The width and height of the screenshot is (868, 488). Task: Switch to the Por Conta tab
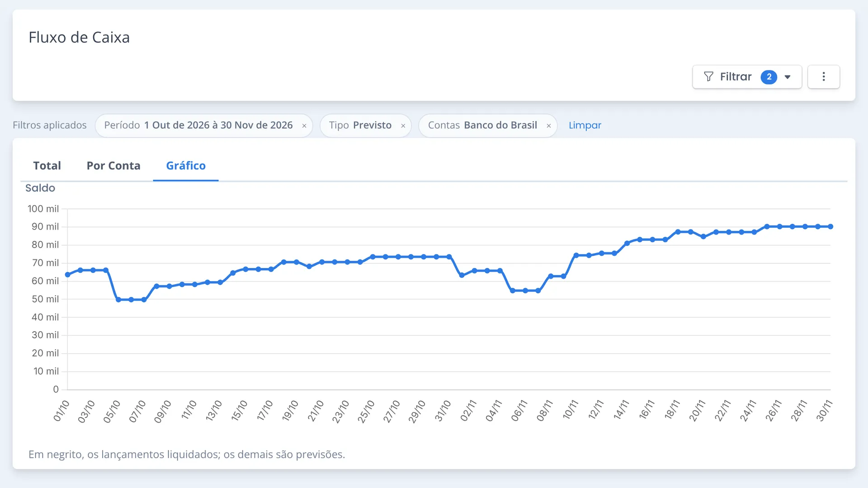113,166
